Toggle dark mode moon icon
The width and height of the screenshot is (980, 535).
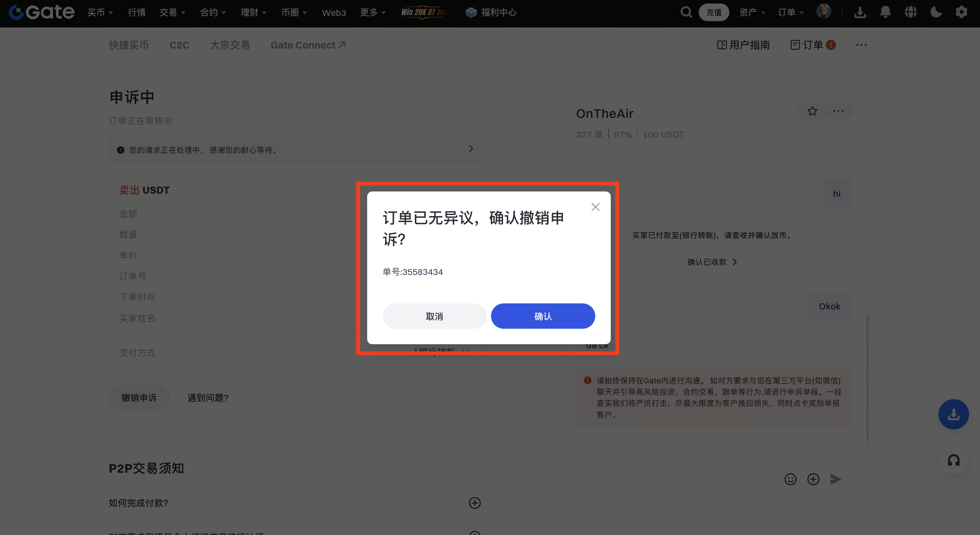point(936,13)
